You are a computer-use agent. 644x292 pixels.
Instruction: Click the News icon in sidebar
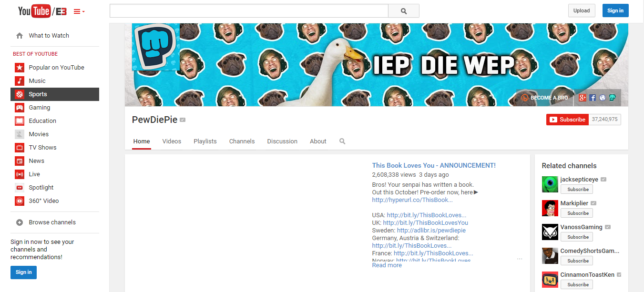click(x=20, y=161)
